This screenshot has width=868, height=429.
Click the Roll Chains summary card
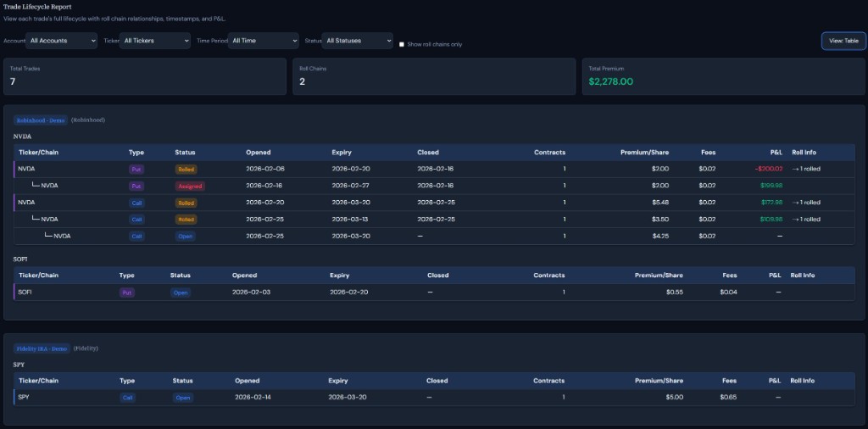click(x=432, y=76)
